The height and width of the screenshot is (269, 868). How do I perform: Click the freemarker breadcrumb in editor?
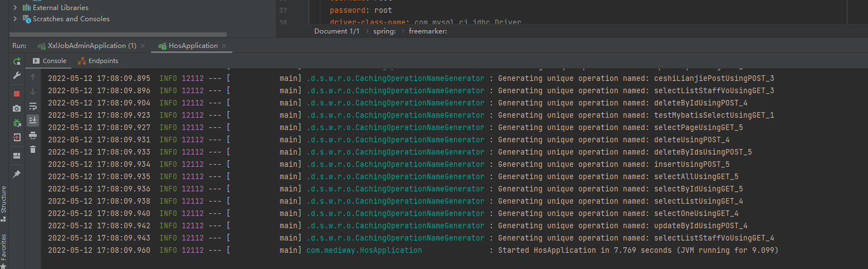427,31
